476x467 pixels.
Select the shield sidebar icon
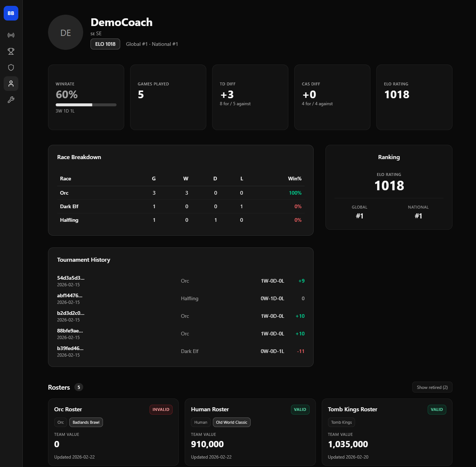[11, 67]
